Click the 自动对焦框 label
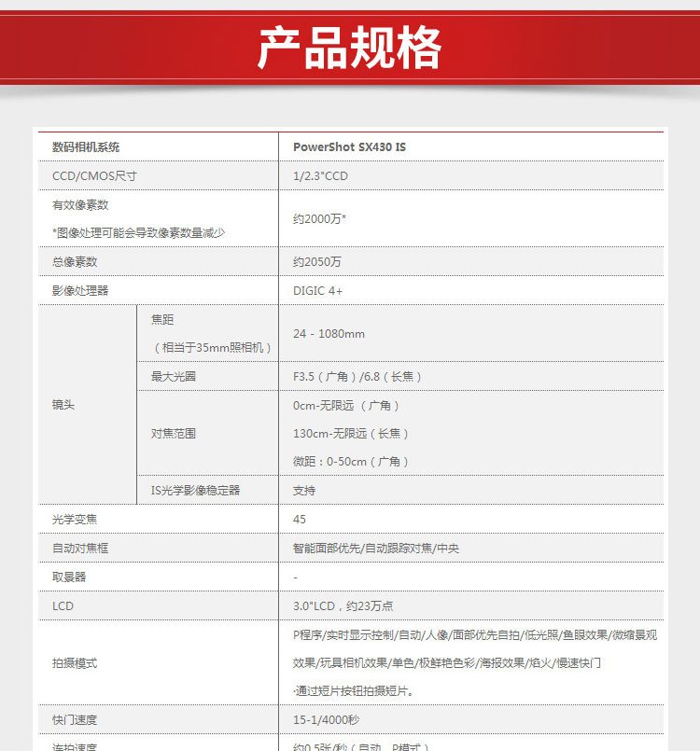The image size is (700, 751). [x=80, y=548]
